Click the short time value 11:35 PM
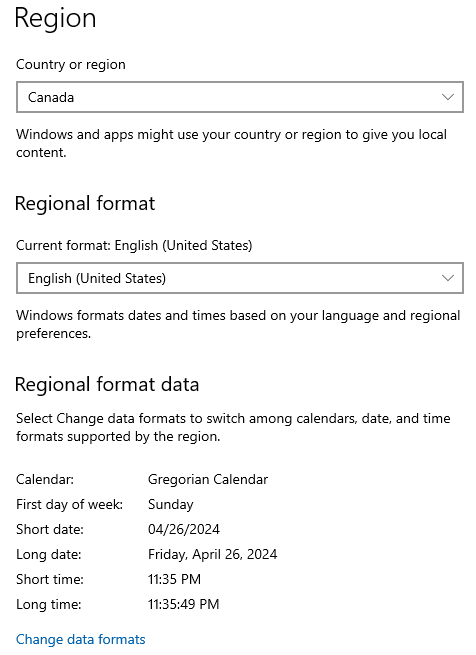Viewport: 476px width, 655px height. point(174,579)
